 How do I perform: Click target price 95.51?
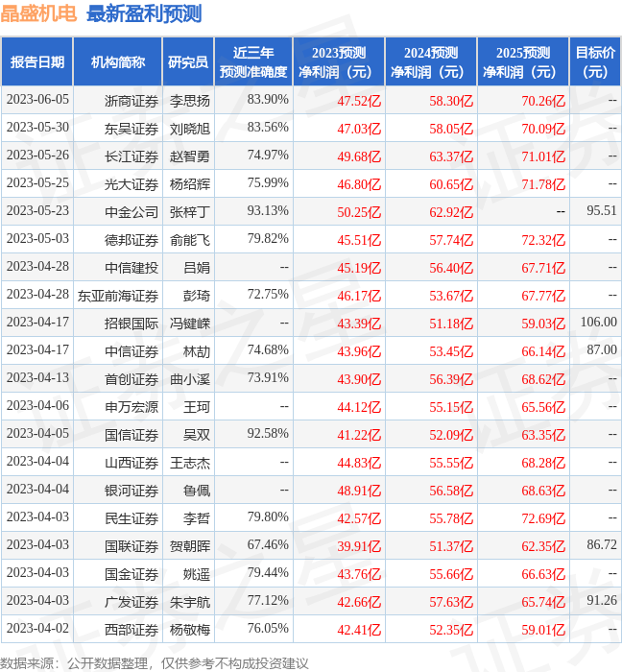pos(602,210)
